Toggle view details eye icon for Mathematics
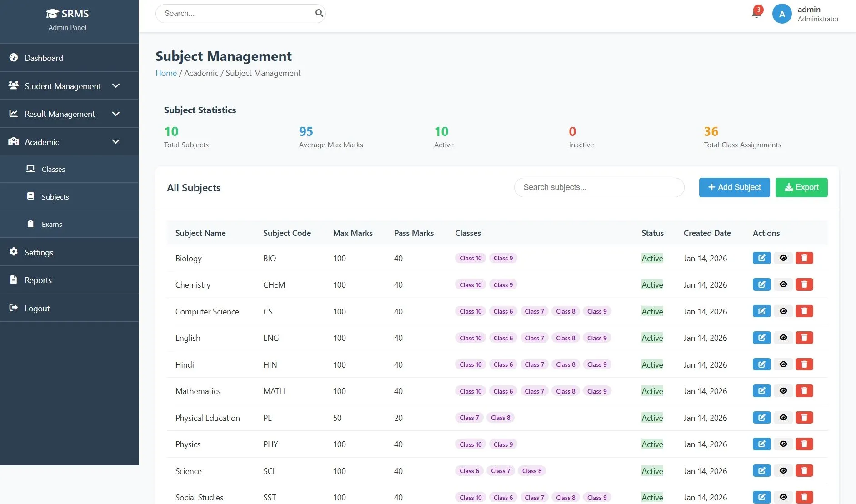The image size is (856, 504). tap(783, 390)
